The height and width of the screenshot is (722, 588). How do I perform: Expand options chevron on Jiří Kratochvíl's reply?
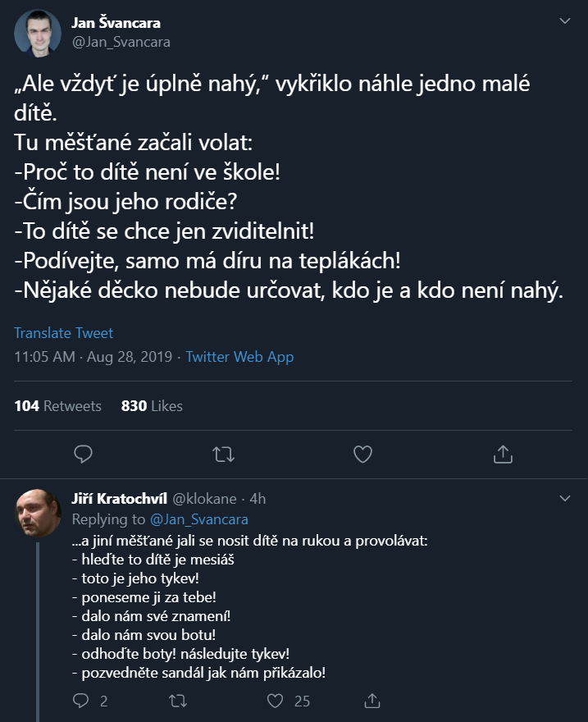pos(565,498)
